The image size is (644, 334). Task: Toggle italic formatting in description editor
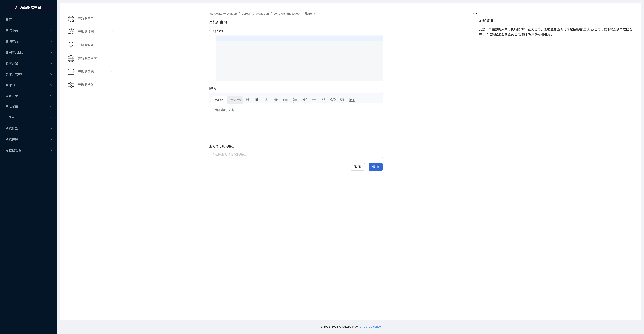point(266,100)
